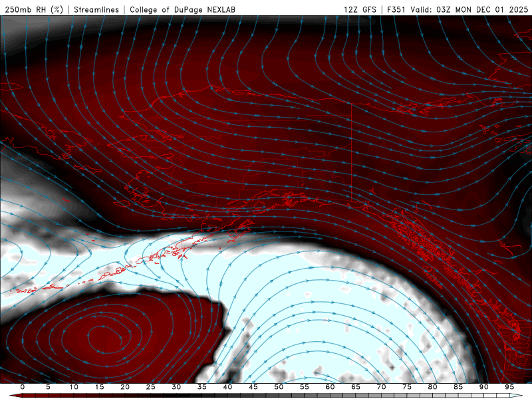
Task: Click the "75" colorbar scale label
Action: coord(407,387)
